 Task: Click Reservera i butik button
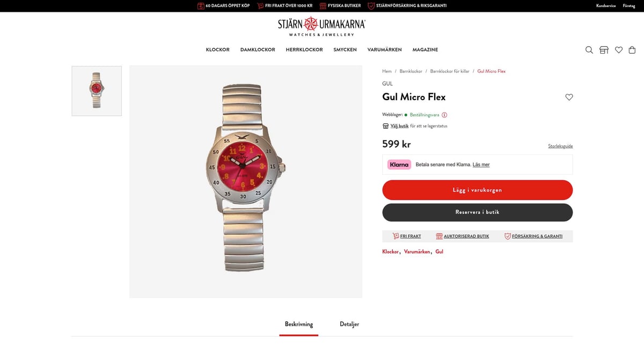(477, 212)
